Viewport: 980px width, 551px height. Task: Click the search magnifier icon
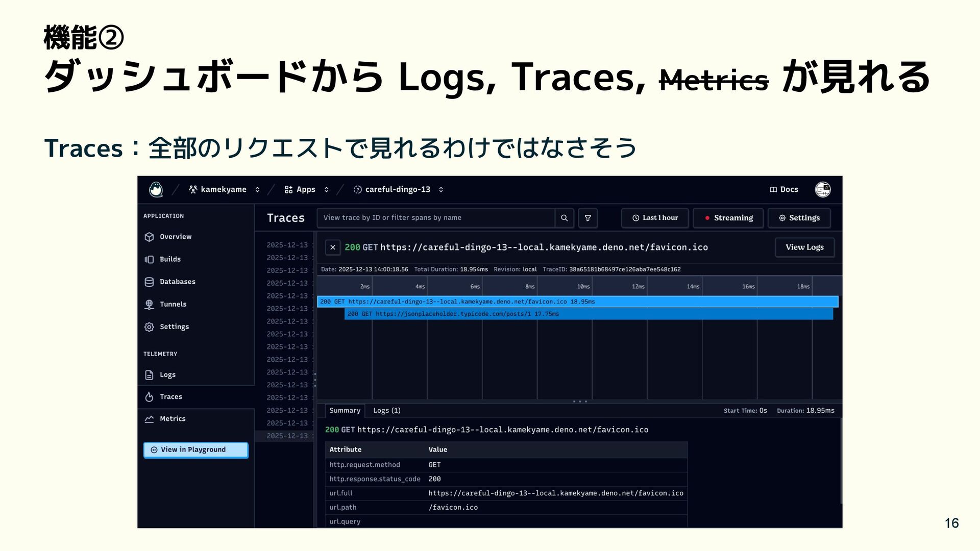[564, 218]
